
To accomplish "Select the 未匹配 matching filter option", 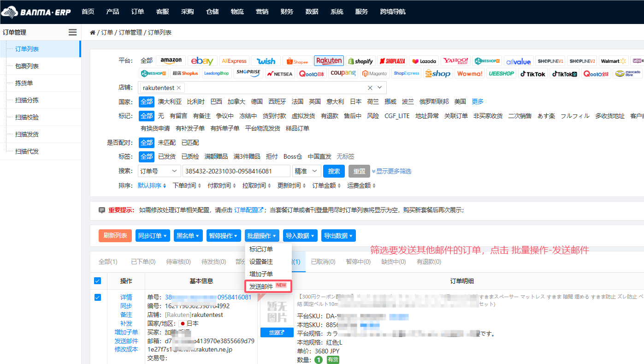I will click(x=167, y=142).
